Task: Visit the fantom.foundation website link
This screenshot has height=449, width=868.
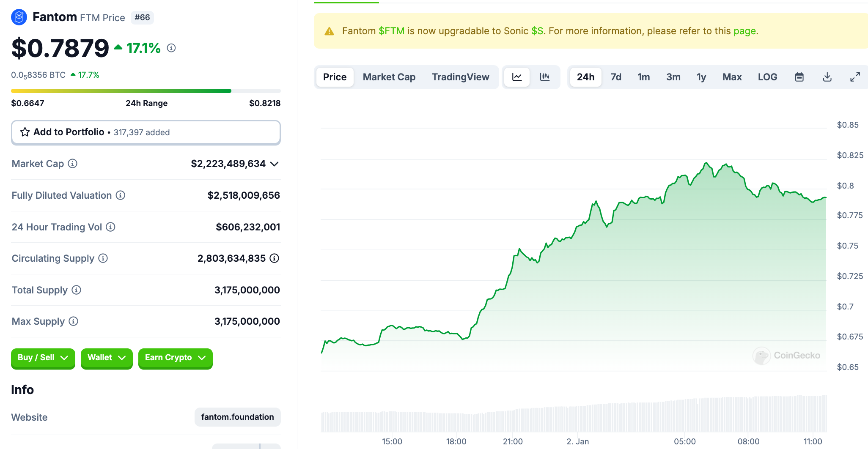Action: tap(237, 417)
